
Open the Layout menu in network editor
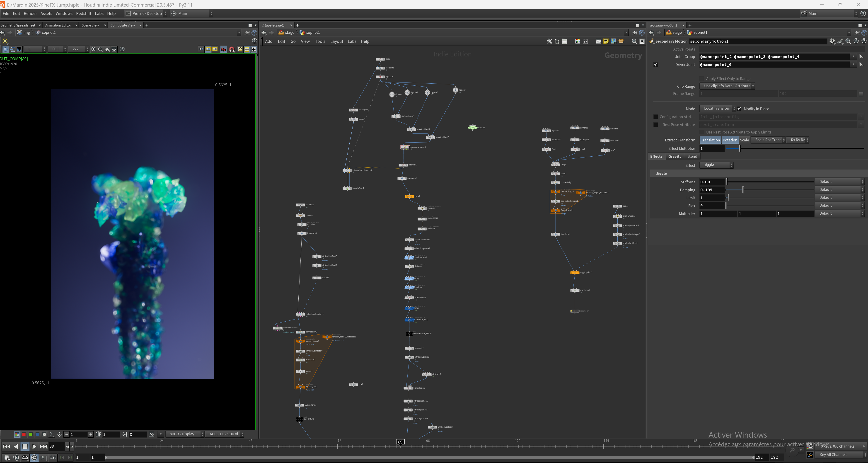coord(336,41)
